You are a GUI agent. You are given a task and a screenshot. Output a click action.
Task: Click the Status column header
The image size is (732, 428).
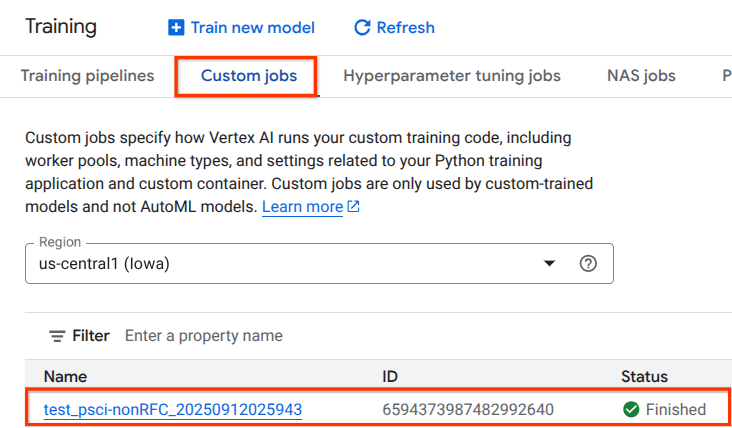644,377
